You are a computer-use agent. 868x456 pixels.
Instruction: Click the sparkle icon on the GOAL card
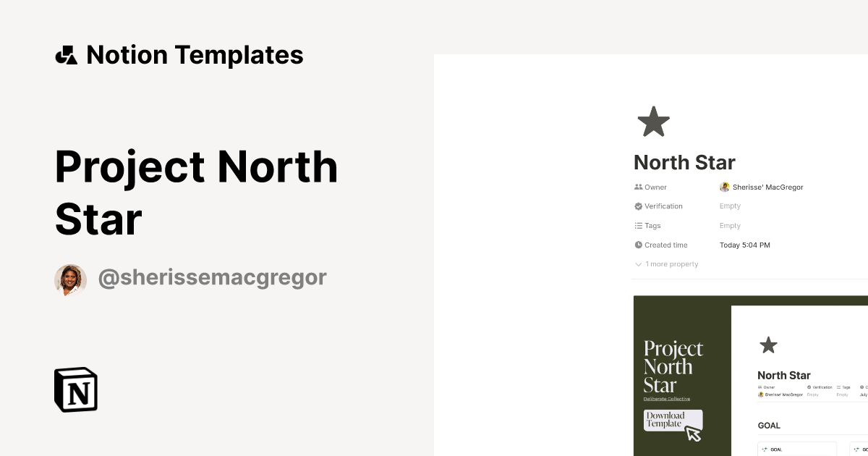pyautogui.click(x=765, y=449)
